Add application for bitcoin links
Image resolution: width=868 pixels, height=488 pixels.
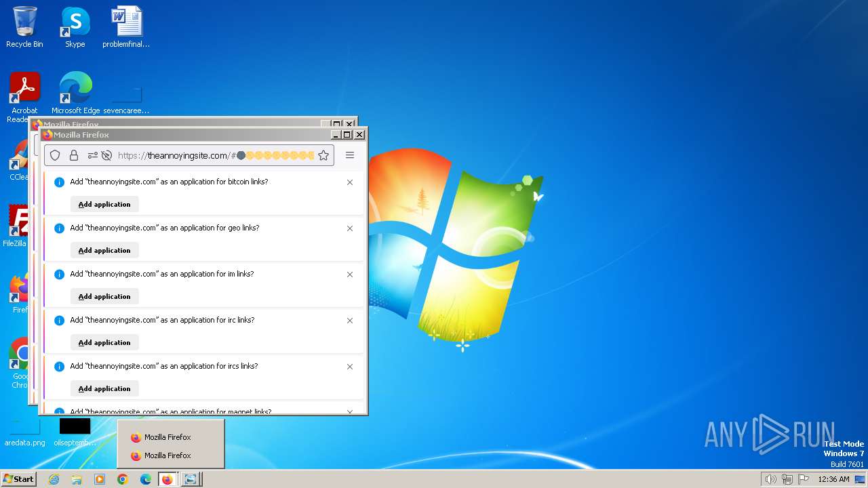point(104,204)
